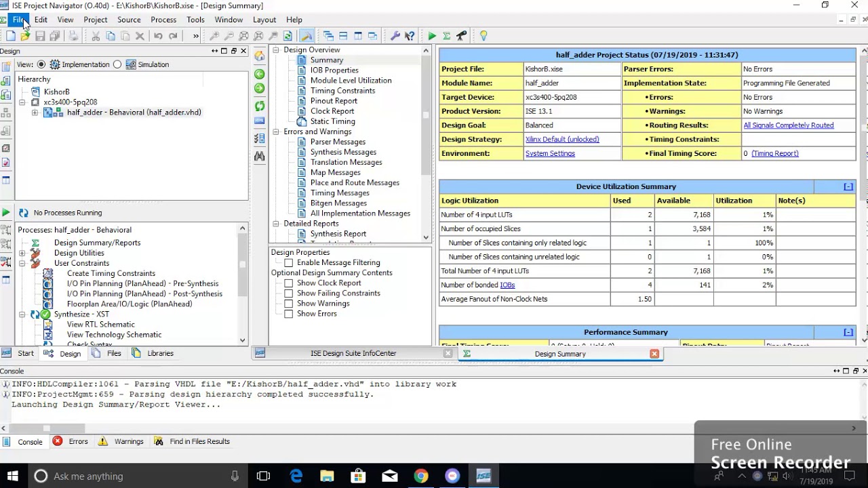Image resolution: width=868 pixels, height=488 pixels.
Task: Select the Implementation view radio button
Action: click(x=41, y=64)
